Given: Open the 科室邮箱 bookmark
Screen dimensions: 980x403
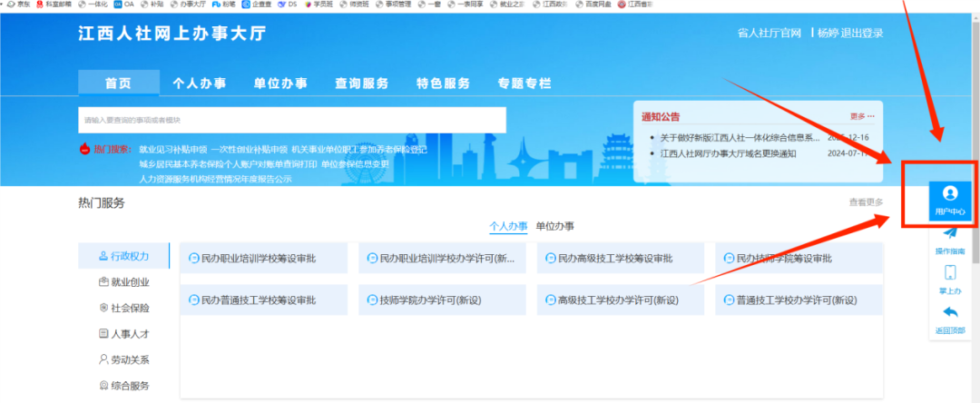Looking at the screenshot, I should (54, 4).
